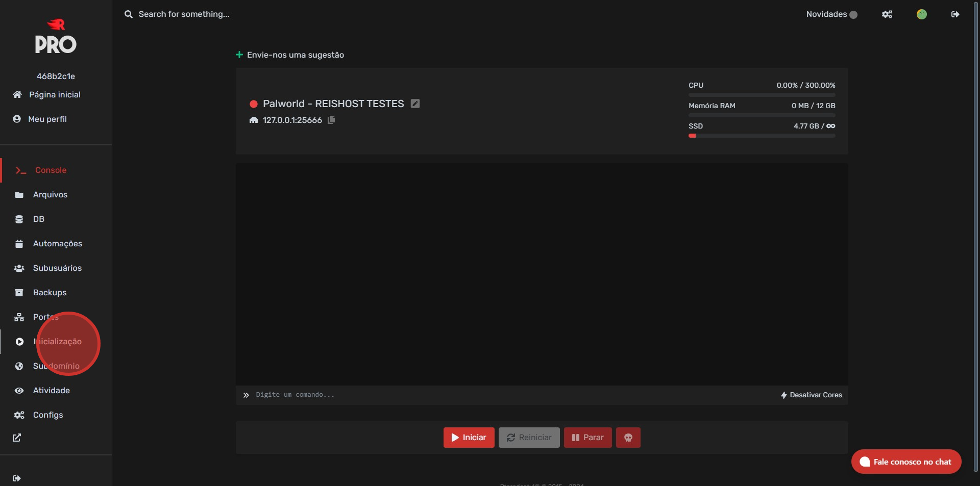Click the Subdomínio globe icon
Viewport: 980px width, 486px height.
pyautogui.click(x=19, y=366)
